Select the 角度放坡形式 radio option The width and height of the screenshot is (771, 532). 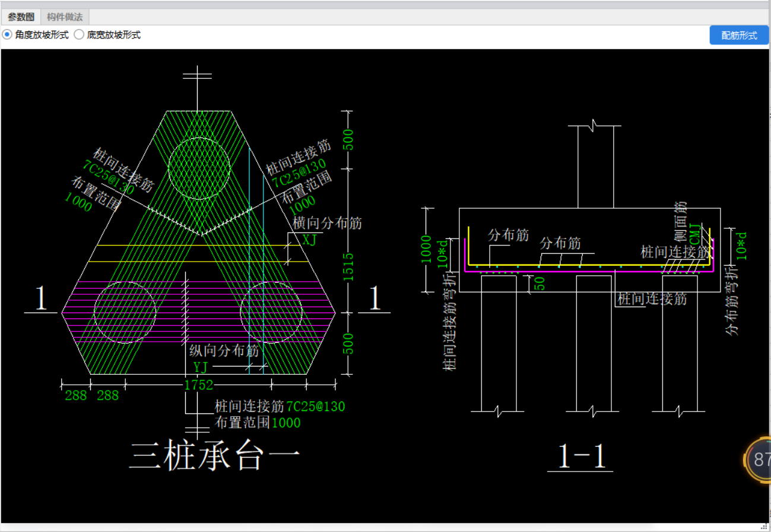8,35
